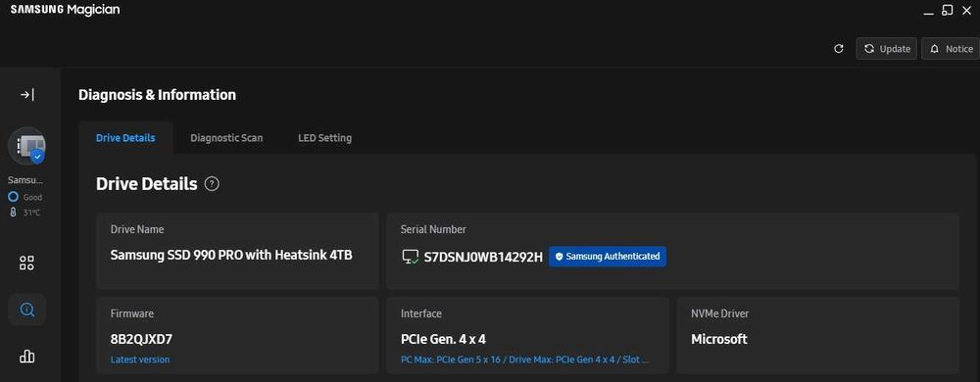The width and height of the screenshot is (980, 382).
Task: Click drive name Samsung SSD 990 PRO text
Action: pyautogui.click(x=231, y=256)
